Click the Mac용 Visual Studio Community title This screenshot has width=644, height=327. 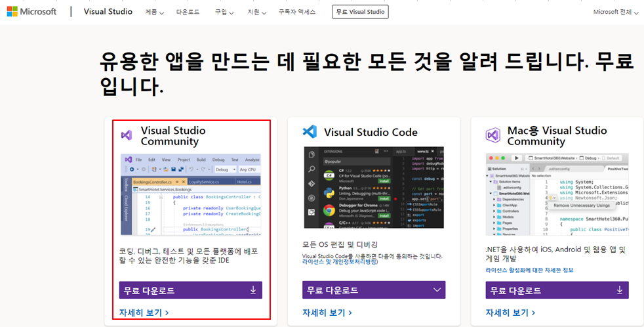(557, 136)
